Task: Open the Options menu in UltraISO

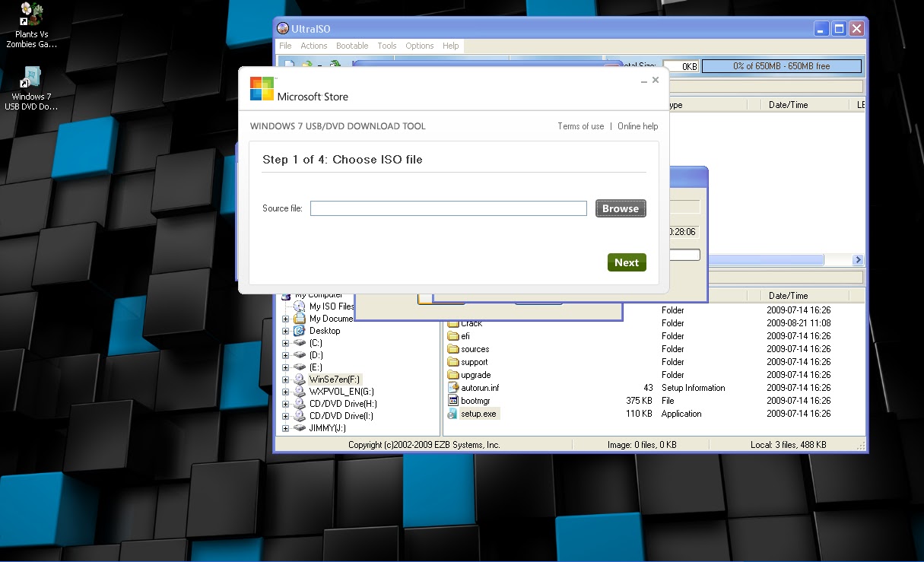Action: point(420,46)
